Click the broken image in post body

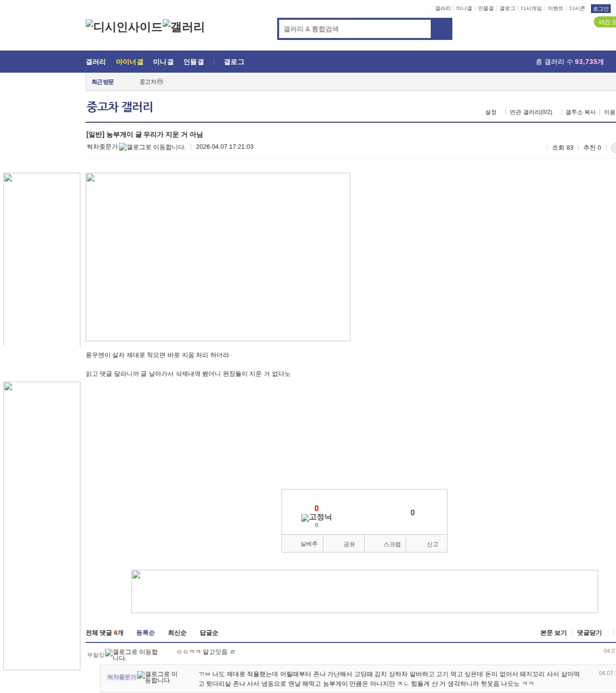(218, 257)
